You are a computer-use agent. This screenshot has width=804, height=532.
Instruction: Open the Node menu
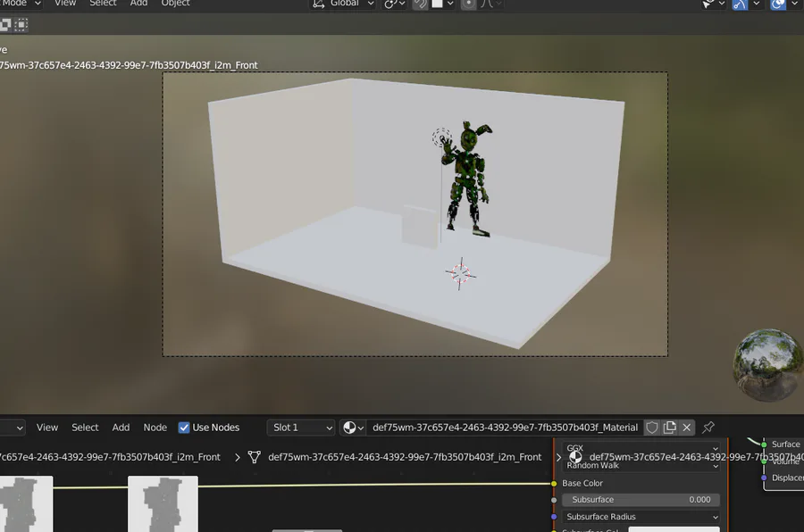point(155,428)
